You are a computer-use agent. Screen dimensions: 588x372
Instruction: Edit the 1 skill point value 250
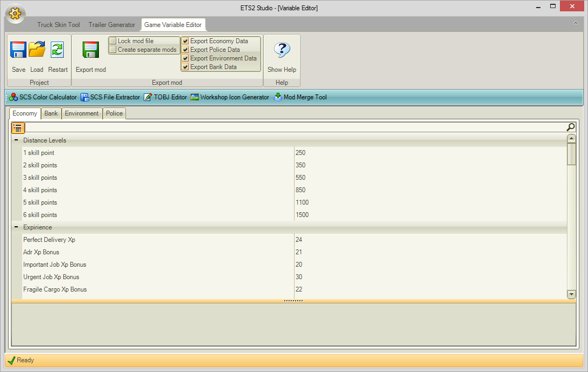[x=431, y=153]
